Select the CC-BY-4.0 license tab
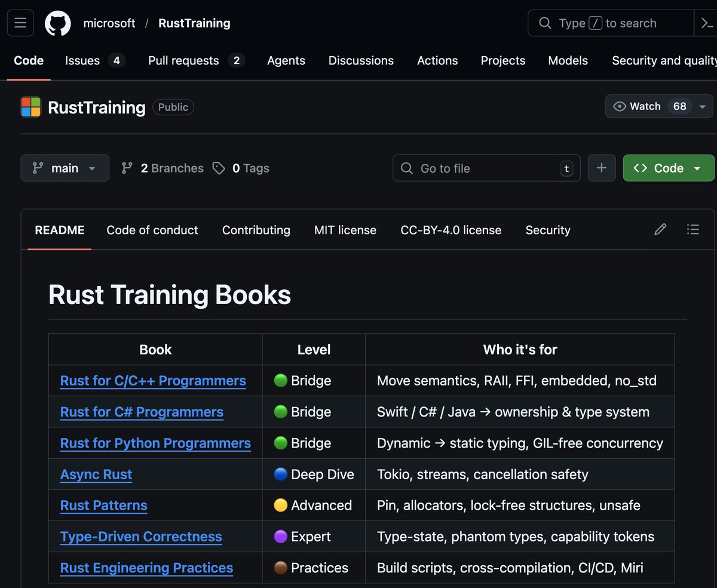This screenshot has width=717, height=588. click(x=451, y=230)
